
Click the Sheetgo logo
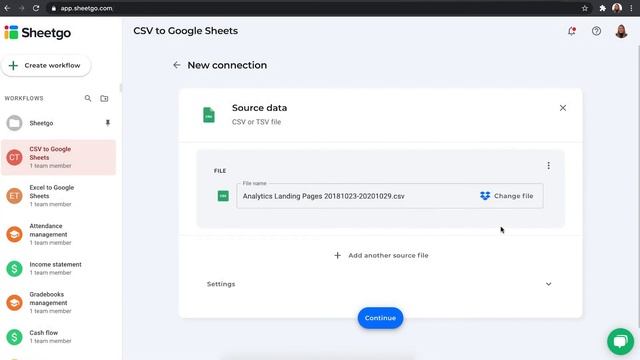(38, 33)
